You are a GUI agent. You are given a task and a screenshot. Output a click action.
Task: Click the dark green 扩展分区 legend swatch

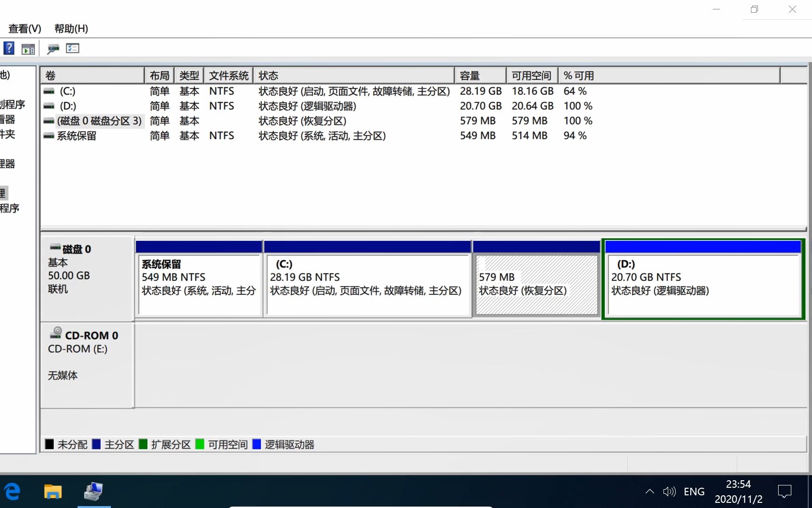[143, 444]
